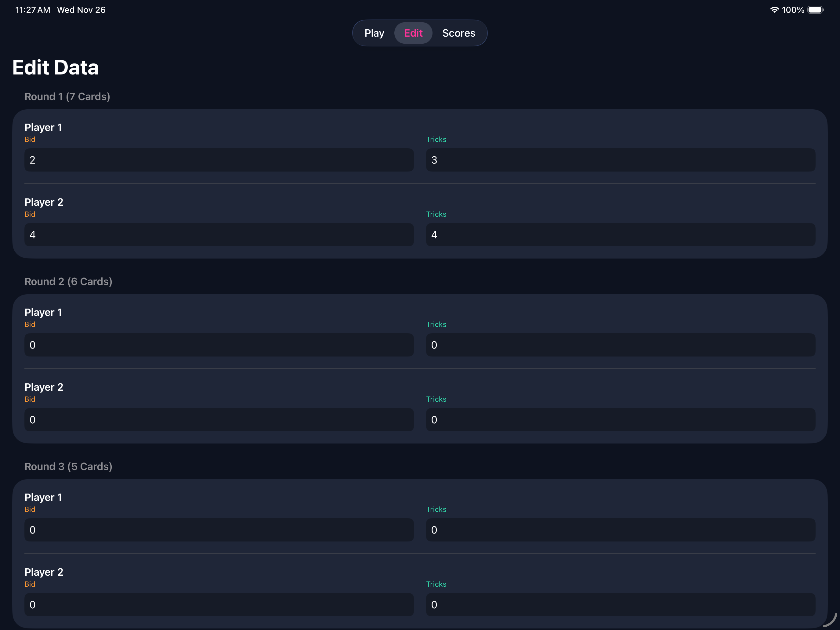Edit Round 3 Player 2 Tricks field

(621, 605)
